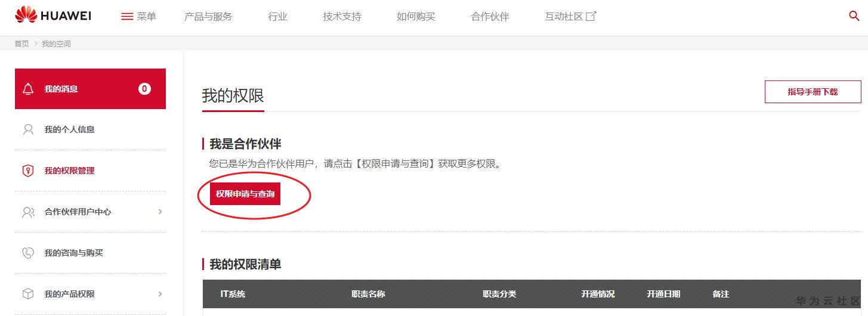Click the phone icon for 我的咨询与购买
The height and width of the screenshot is (316, 868).
28,253
